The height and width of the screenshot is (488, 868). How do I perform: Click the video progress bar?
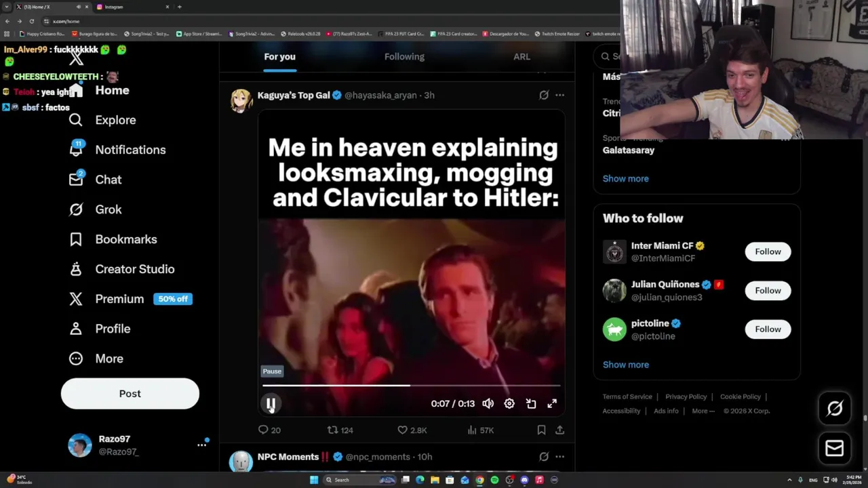click(x=412, y=385)
